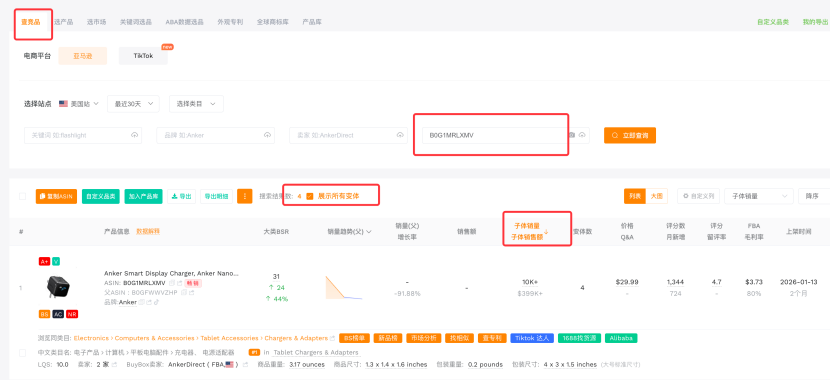Click TikTok icon next to Anker brand
This screenshot has height=380, width=830.
click(157, 302)
